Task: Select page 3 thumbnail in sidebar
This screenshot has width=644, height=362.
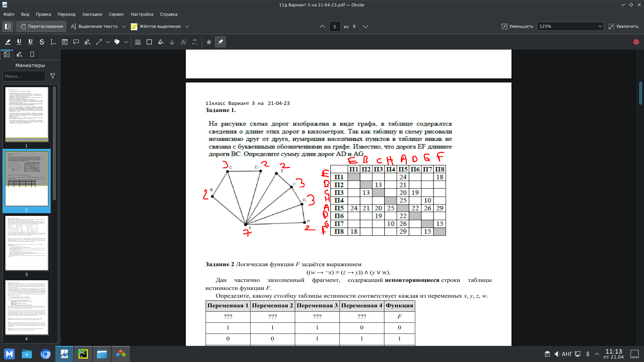Action: coord(26,243)
